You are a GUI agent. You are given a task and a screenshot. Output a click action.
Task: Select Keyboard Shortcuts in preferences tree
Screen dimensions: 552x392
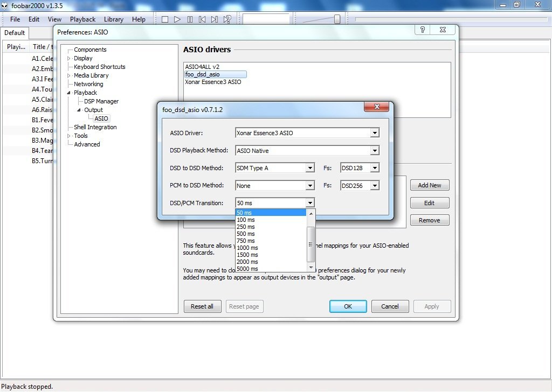pos(100,67)
